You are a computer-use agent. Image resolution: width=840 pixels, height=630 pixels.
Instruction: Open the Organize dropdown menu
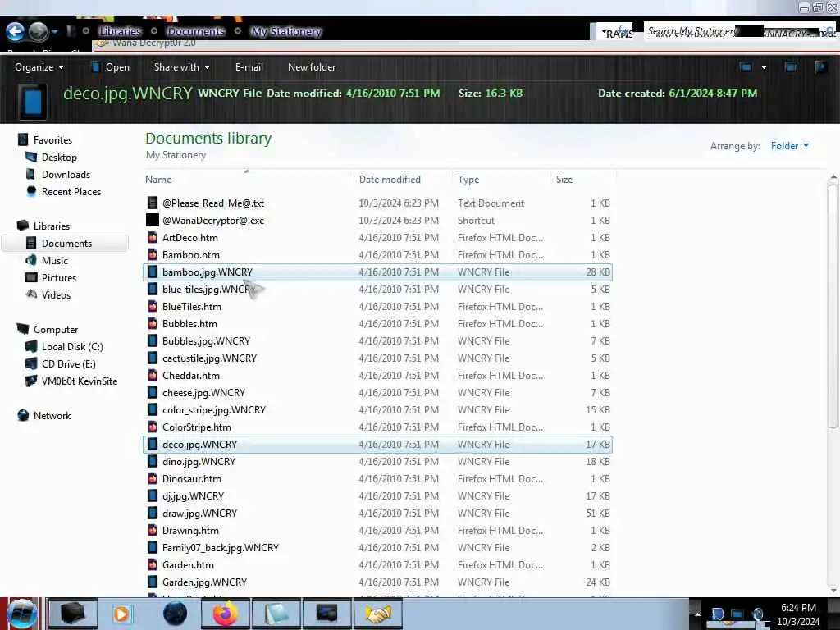[x=39, y=67]
